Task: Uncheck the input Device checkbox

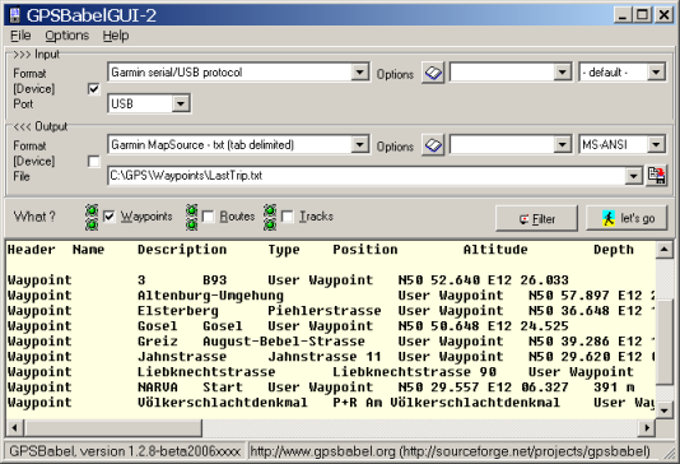Action: coord(94,89)
